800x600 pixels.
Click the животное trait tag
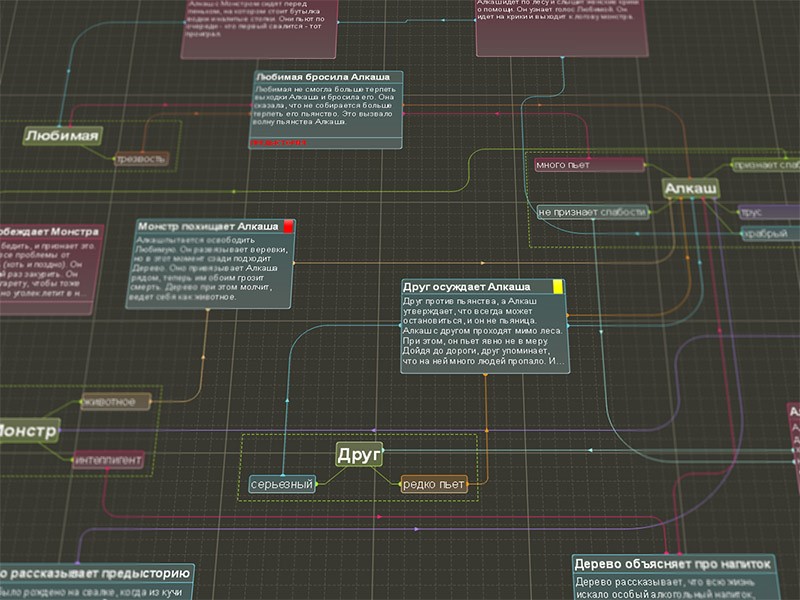coord(114,402)
